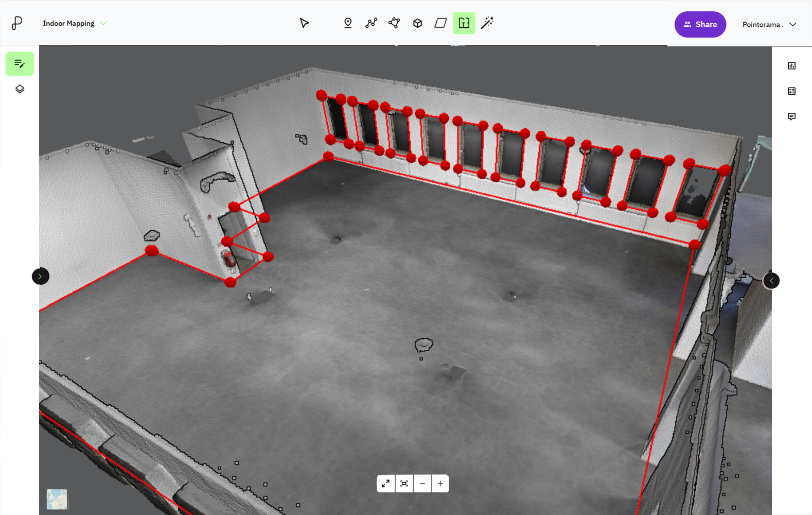Open the Indoor Mapping project dropdown

75,24
